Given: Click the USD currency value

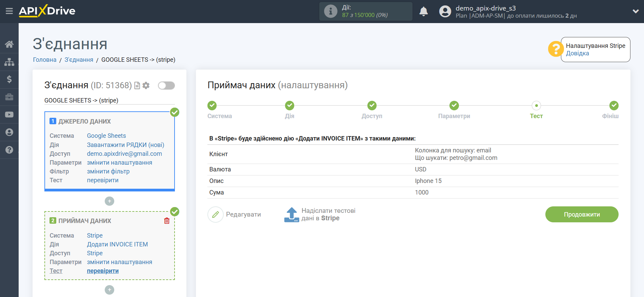Looking at the screenshot, I should point(421,169).
